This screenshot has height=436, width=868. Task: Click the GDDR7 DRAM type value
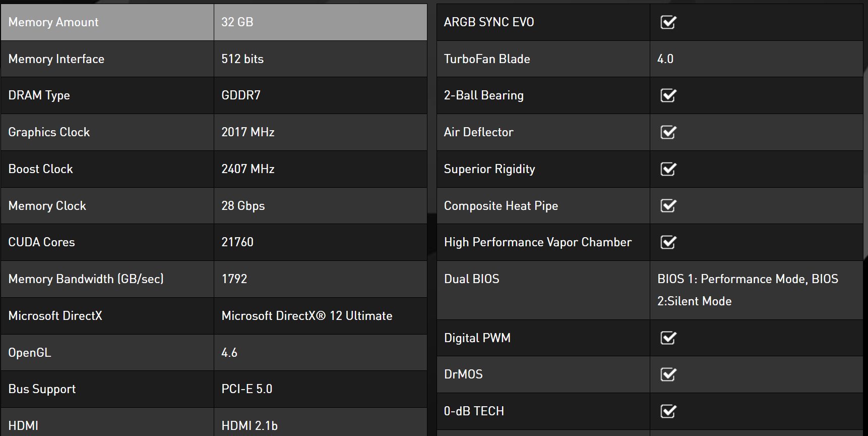coord(241,95)
